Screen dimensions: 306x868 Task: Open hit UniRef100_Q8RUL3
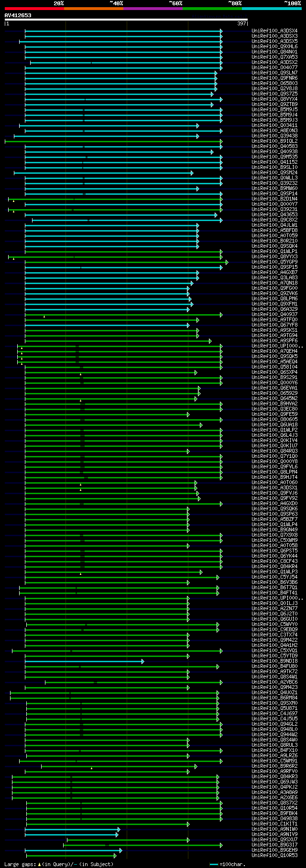pyautogui.click(x=274, y=745)
